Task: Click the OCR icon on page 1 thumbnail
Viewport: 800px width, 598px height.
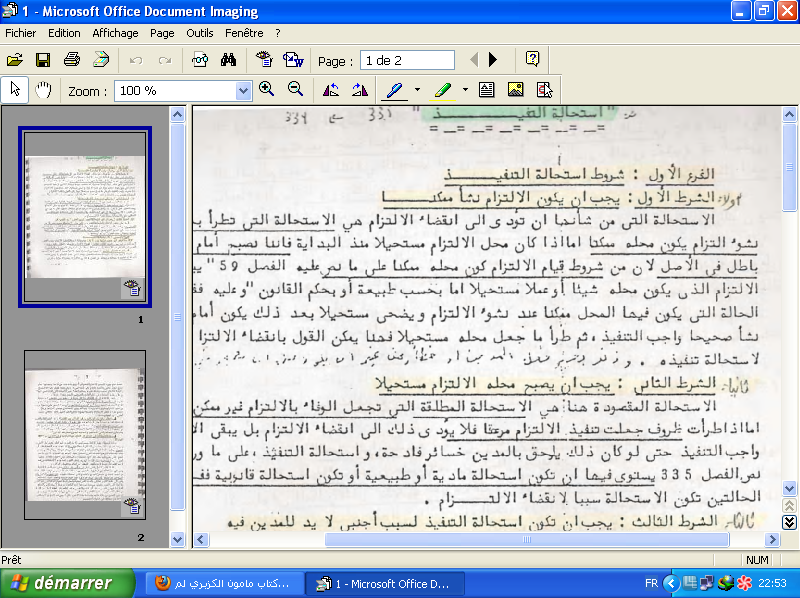Action: click(x=132, y=288)
